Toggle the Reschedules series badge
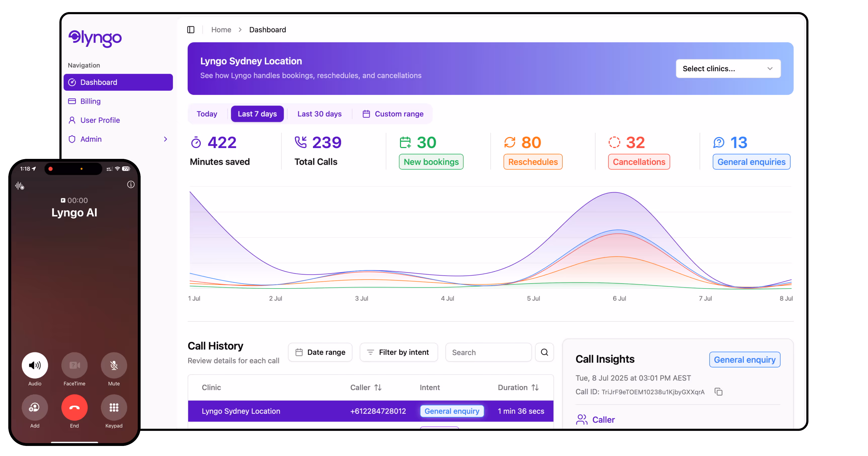Image resolution: width=868 pixels, height=456 pixels. pos(533,162)
